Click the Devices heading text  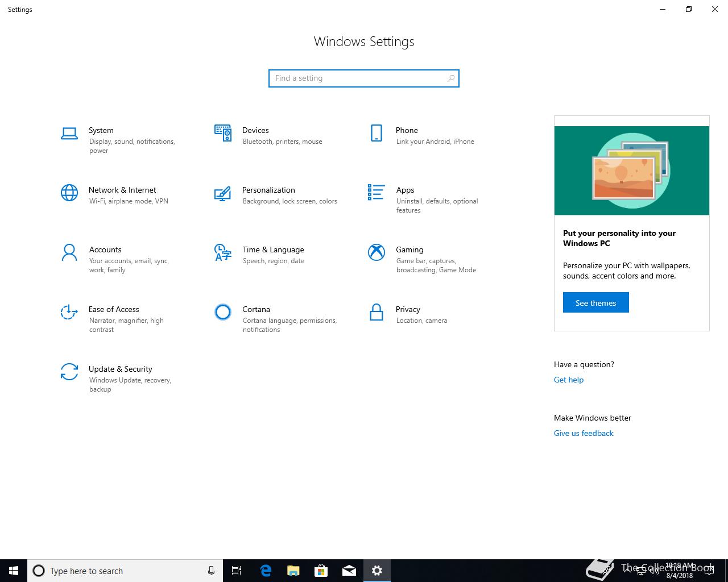point(255,130)
